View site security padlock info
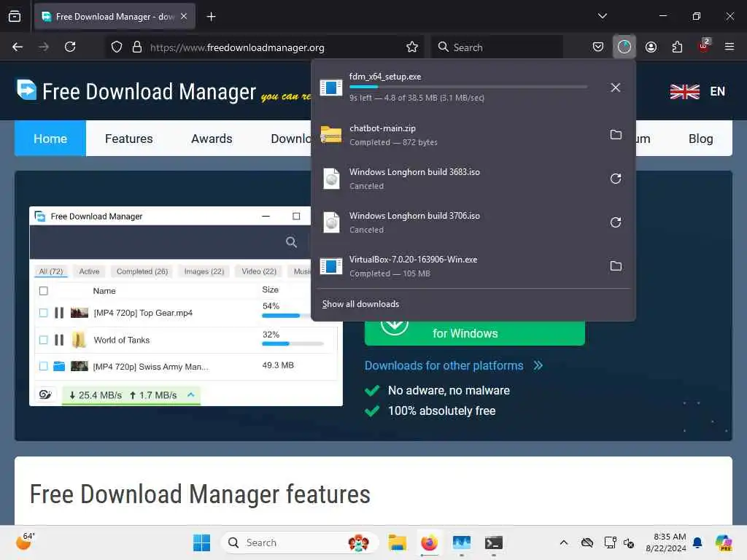This screenshot has width=747, height=560. [x=137, y=47]
